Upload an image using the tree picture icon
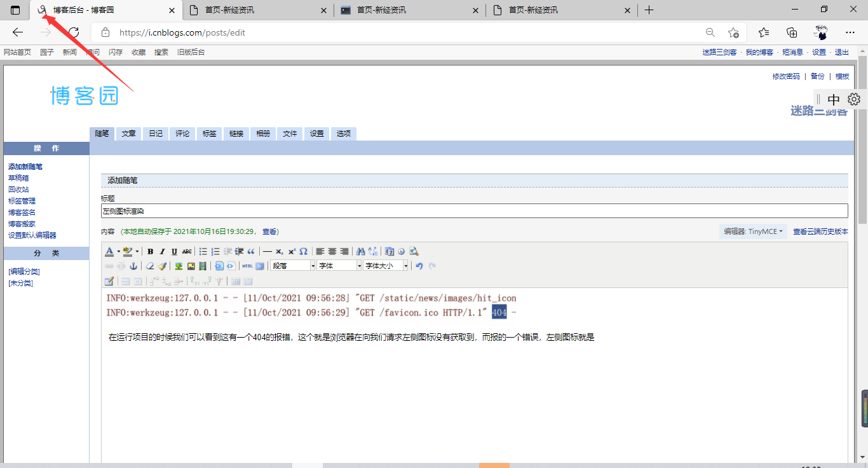This screenshot has height=468, width=868. 179,266
